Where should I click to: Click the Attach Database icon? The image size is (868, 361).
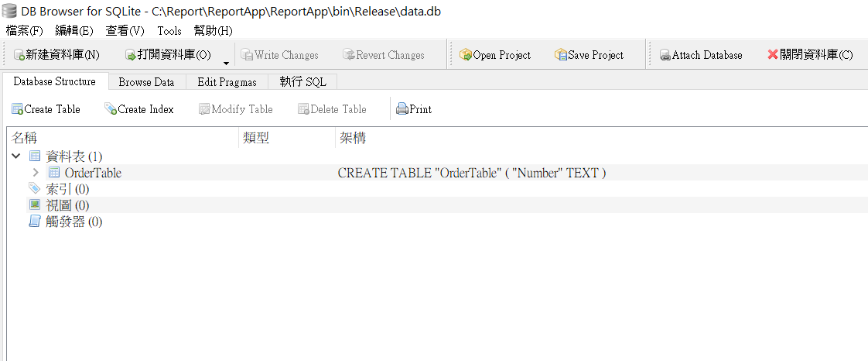665,56
